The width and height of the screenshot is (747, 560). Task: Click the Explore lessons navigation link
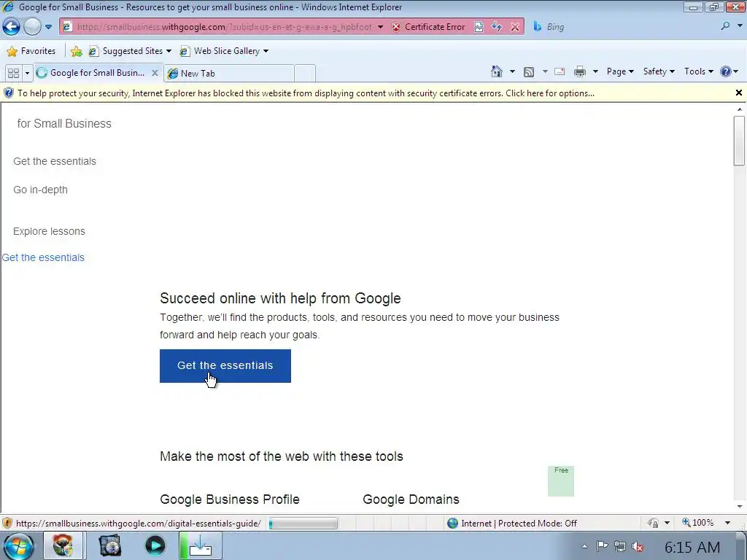coord(49,231)
